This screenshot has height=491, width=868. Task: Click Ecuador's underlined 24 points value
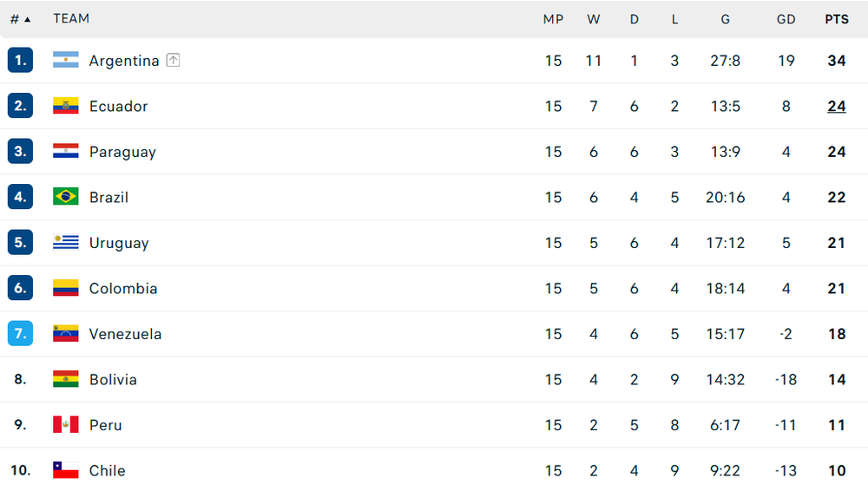(837, 107)
